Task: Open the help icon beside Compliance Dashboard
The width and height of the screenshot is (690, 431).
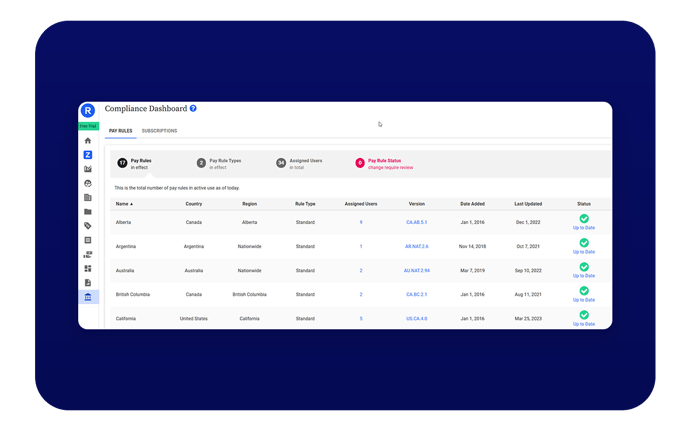Action: pos(193,108)
